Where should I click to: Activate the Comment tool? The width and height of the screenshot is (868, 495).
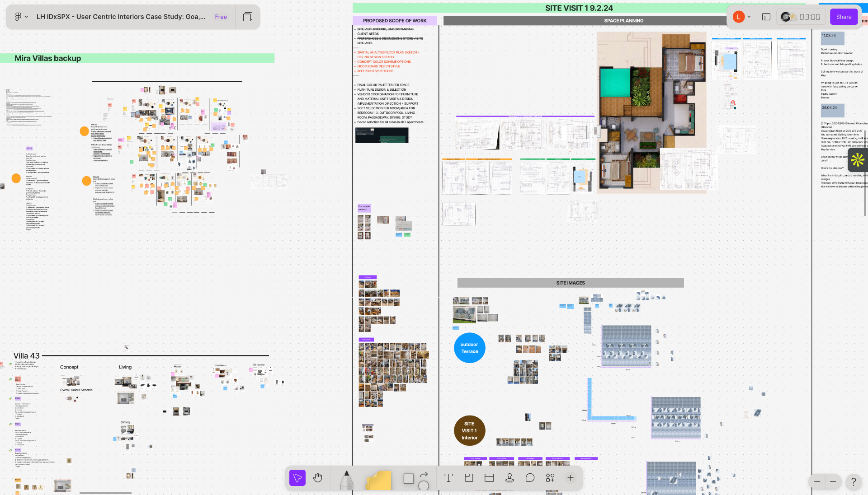coord(530,478)
